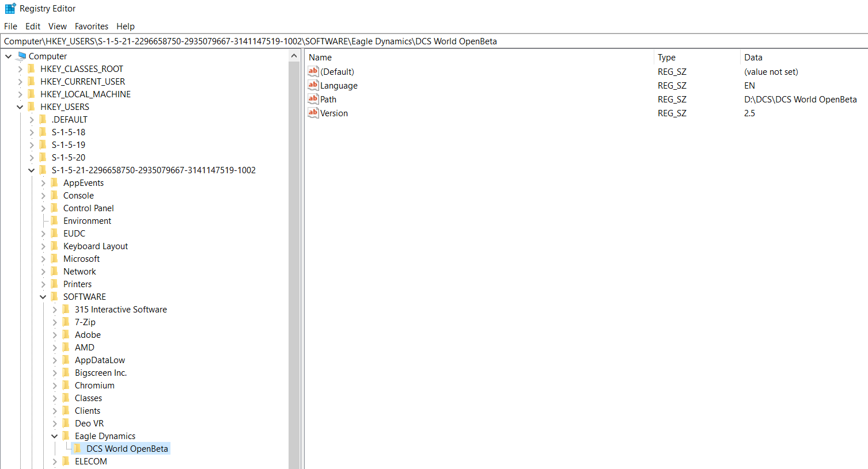Viewport: 868px width, 469px height.
Task: Click the Microsoft folder icon
Action: [54, 258]
